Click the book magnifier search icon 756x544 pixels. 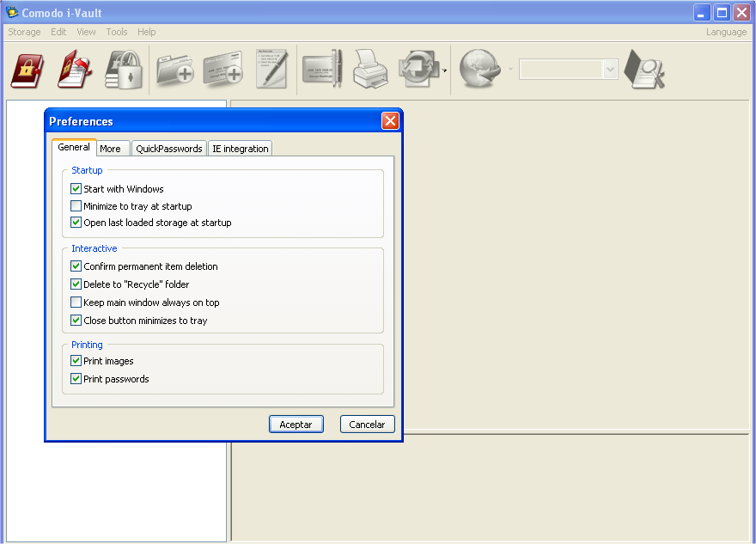coord(644,70)
